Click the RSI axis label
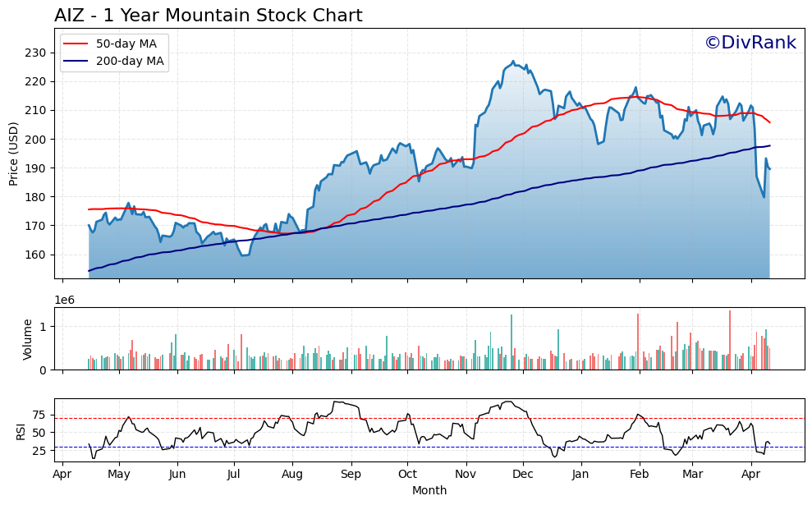The image size is (812, 505). (x=21, y=430)
